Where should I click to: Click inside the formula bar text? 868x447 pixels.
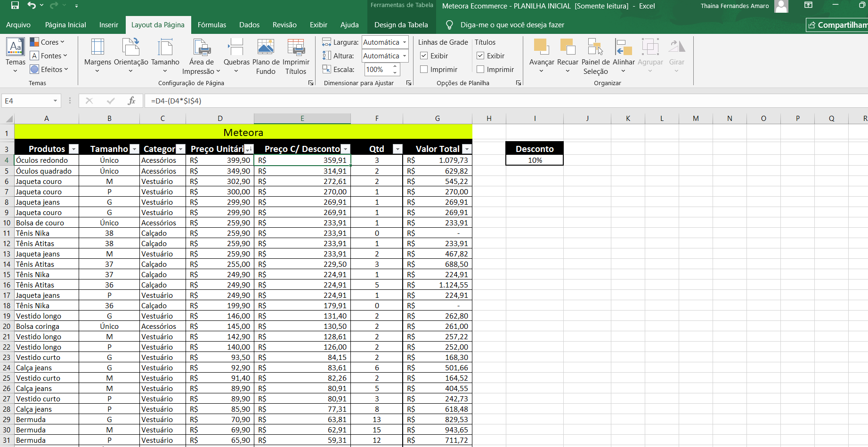coord(176,101)
